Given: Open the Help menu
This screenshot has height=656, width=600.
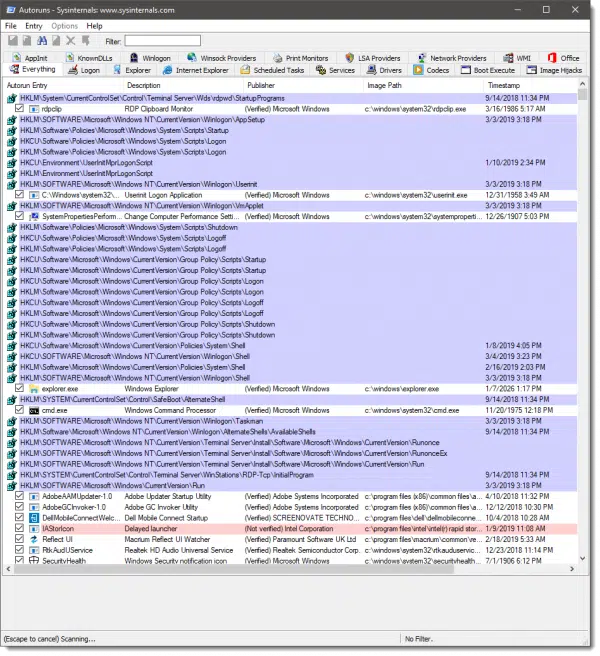Looking at the screenshot, I should pyautogui.click(x=95, y=26).
